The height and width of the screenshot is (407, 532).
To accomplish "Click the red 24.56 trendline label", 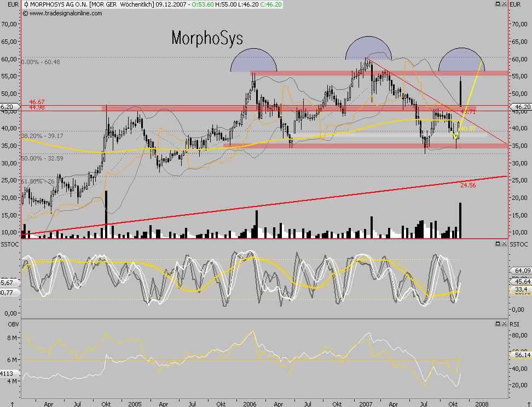I will [468, 185].
